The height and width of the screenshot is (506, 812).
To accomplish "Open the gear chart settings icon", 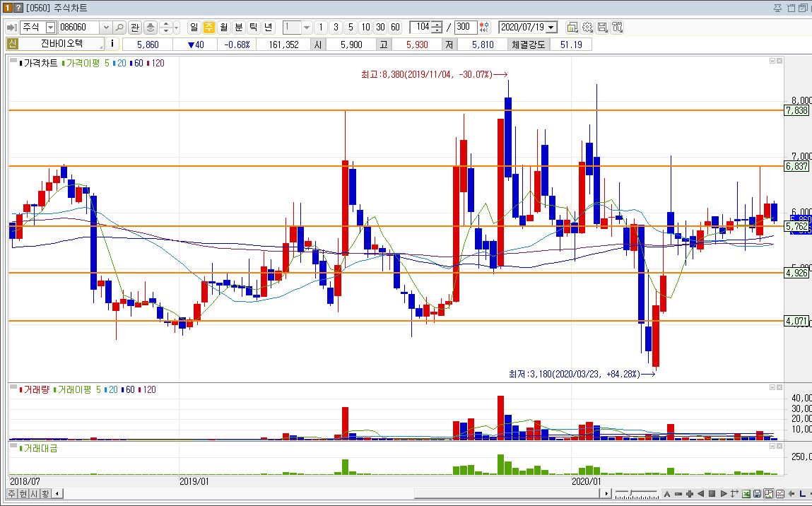I will pyautogui.click(x=587, y=27).
